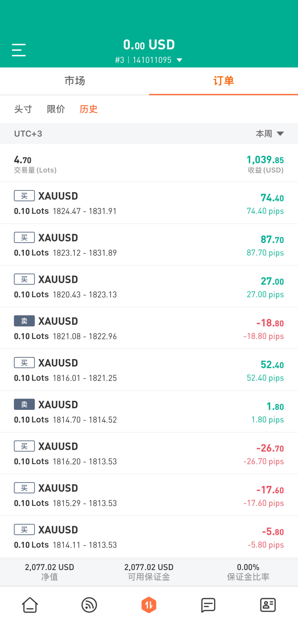Tap the 买 badge on 1824.47 order
The height and width of the screenshot is (644, 298).
pyautogui.click(x=24, y=196)
